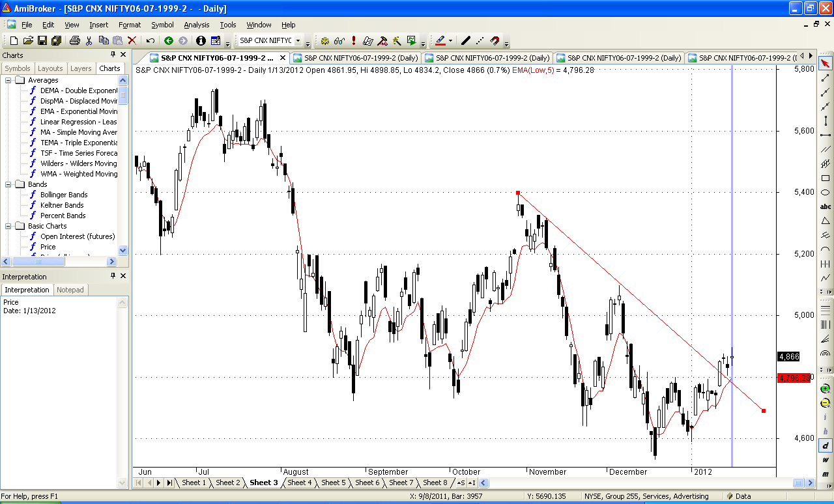Switch to the Layers panel tab
This screenshot has width=834, height=504.
pyautogui.click(x=81, y=68)
